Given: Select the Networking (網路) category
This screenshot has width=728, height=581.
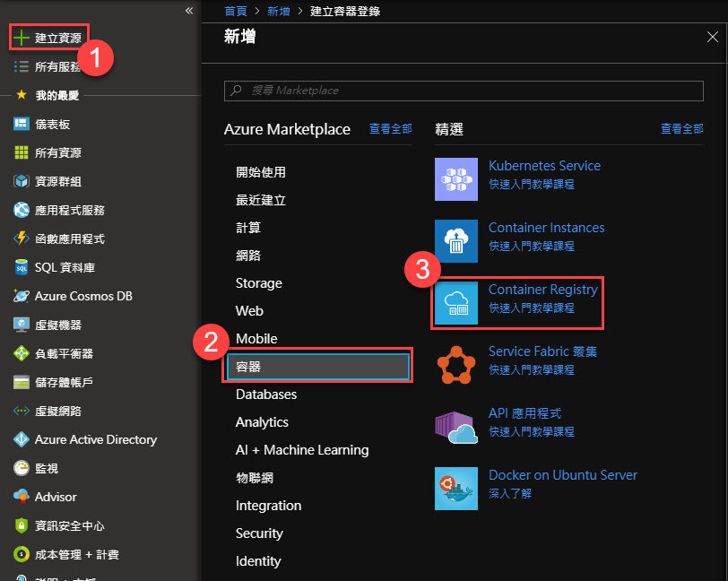Looking at the screenshot, I should pyautogui.click(x=248, y=256).
